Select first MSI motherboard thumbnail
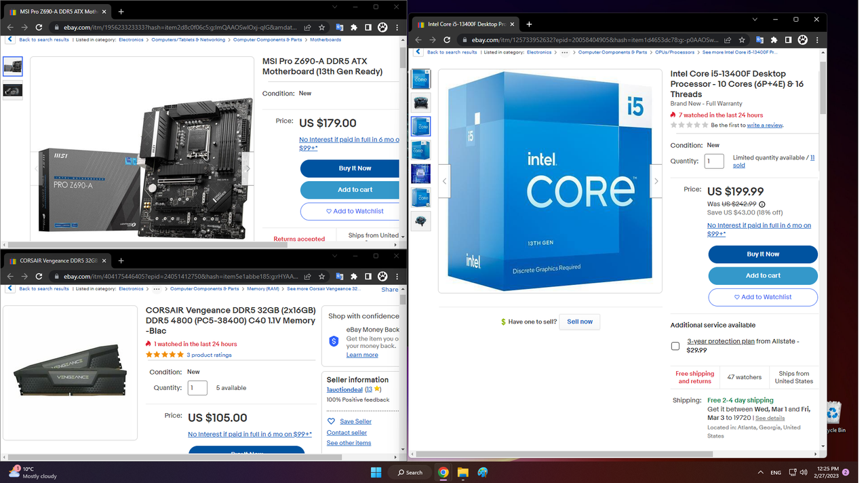Image resolution: width=868 pixels, height=483 pixels. coord(13,66)
